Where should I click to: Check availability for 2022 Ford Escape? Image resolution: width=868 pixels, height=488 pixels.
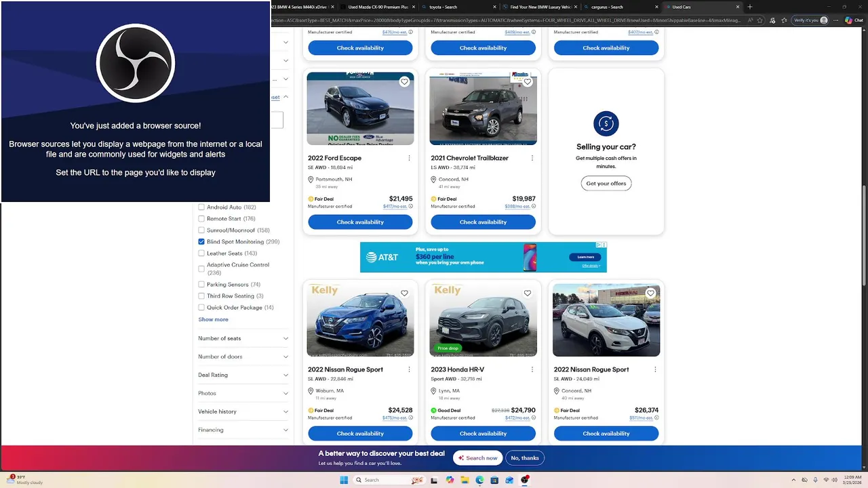[x=360, y=222]
